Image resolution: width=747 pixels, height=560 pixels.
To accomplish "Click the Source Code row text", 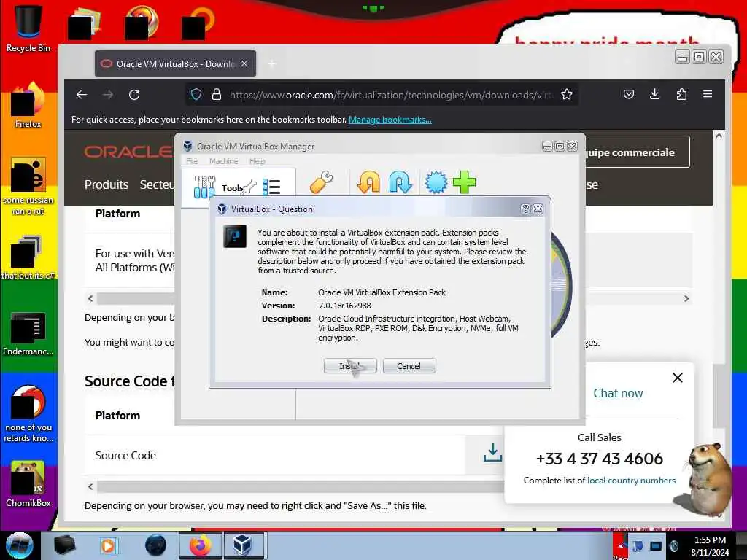I will tap(125, 455).
